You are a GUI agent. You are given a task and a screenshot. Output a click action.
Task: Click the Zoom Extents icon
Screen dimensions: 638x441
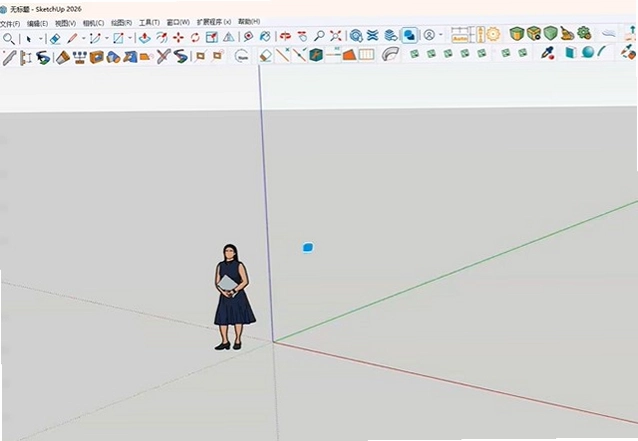[336, 36]
